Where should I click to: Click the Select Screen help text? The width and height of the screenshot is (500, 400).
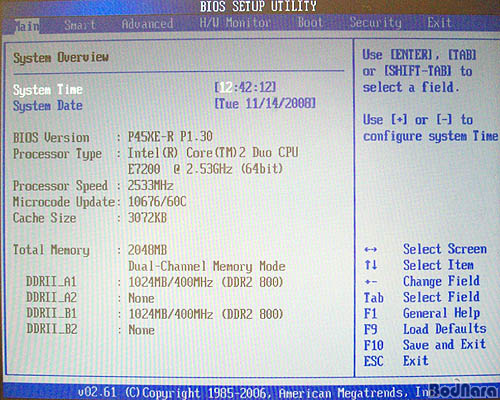pyautogui.click(x=445, y=249)
